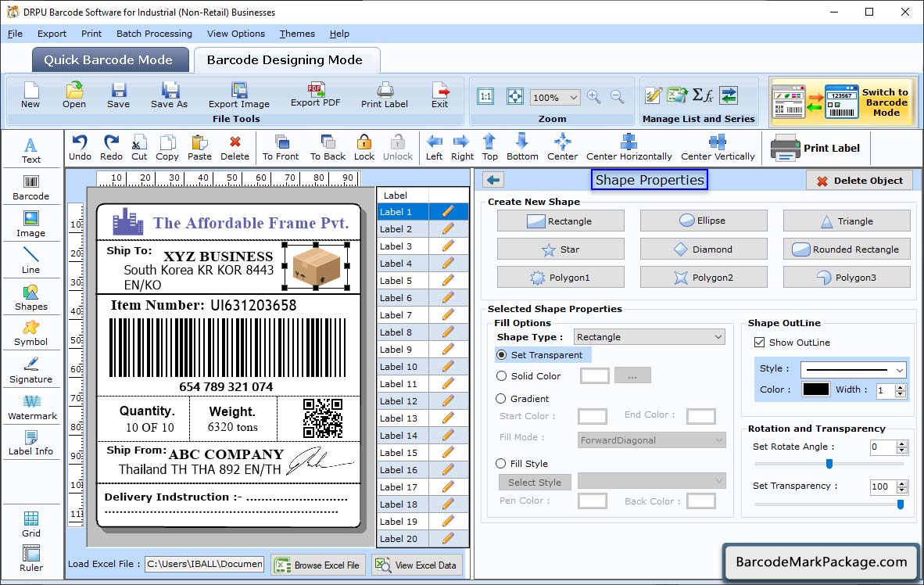Save the current label
This screenshot has height=585, width=924.
pyautogui.click(x=119, y=95)
